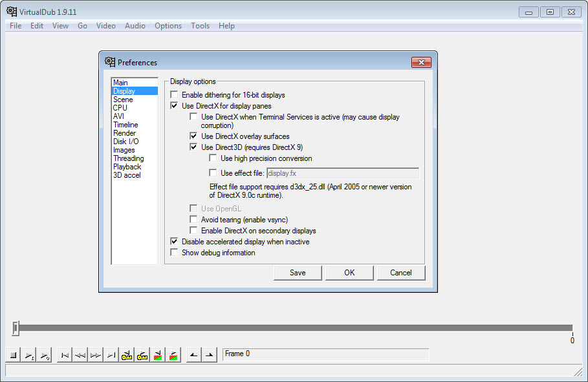
Task: Select Render preferences category
Action: click(135, 133)
